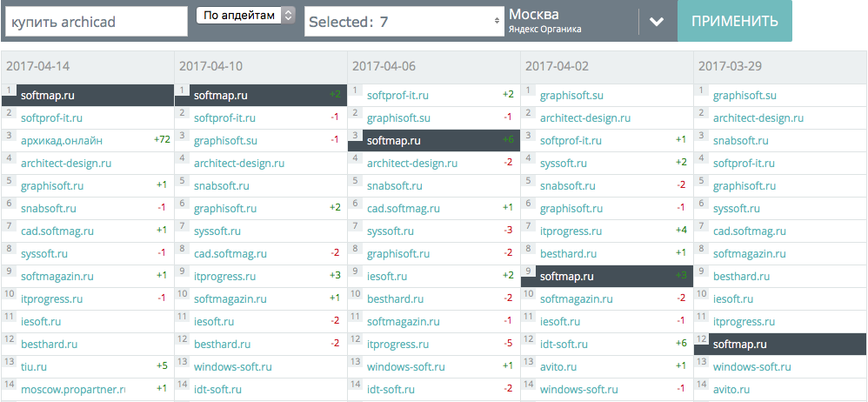Select the 2017-03-29 date column header
868x402 pixels.
(730, 65)
